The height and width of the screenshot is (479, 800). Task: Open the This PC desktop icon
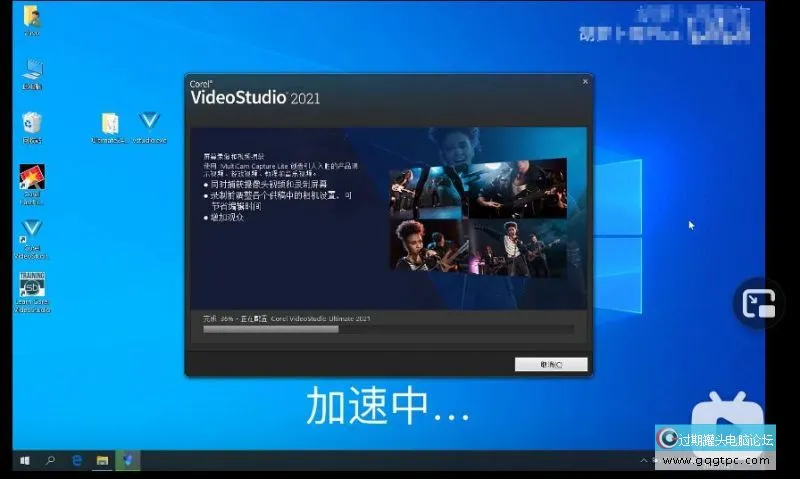[32, 71]
